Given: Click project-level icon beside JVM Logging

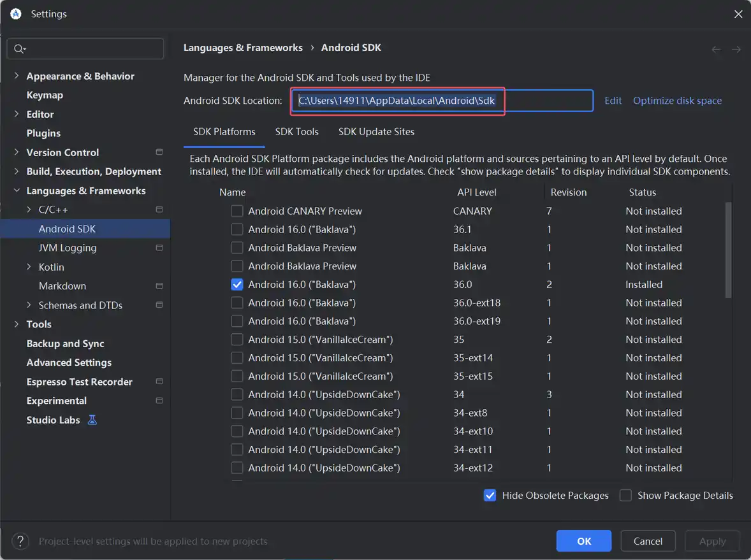Looking at the screenshot, I should pyautogui.click(x=159, y=248).
